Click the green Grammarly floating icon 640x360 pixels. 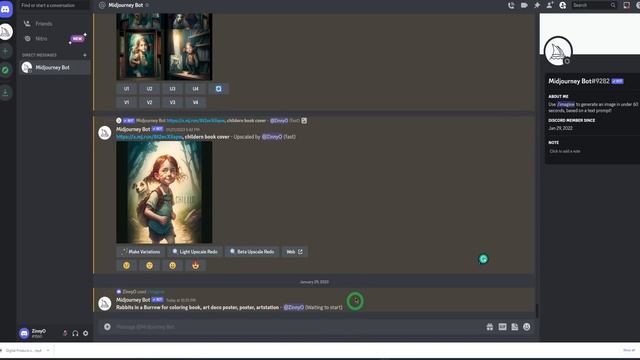click(483, 259)
